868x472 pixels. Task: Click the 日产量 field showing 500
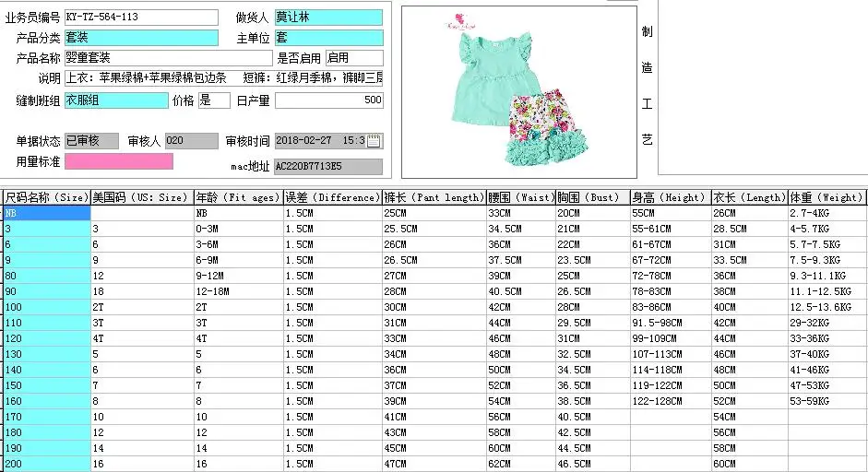click(328, 100)
